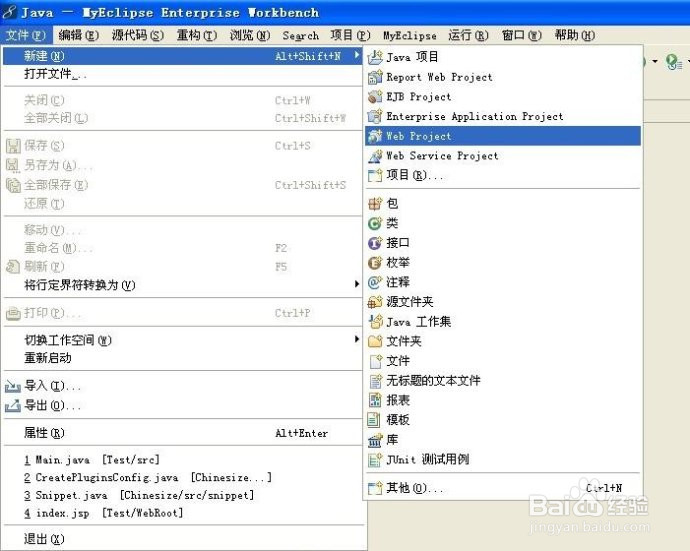
Task: Select 属性(R) menu entry
Action: (182, 433)
